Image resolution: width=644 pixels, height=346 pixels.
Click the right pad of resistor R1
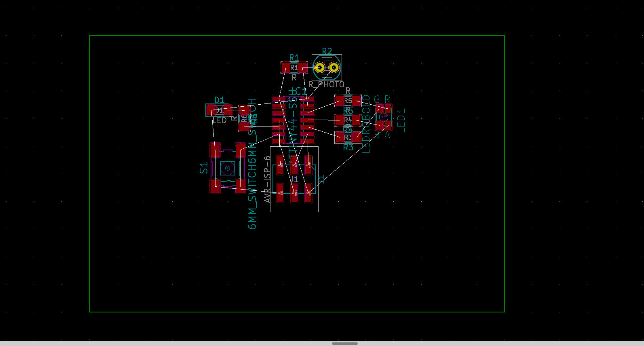(303, 68)
